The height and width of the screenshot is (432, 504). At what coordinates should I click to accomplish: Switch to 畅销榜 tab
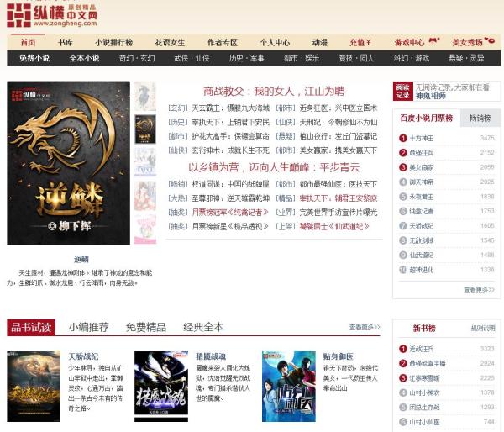[480, 118]
